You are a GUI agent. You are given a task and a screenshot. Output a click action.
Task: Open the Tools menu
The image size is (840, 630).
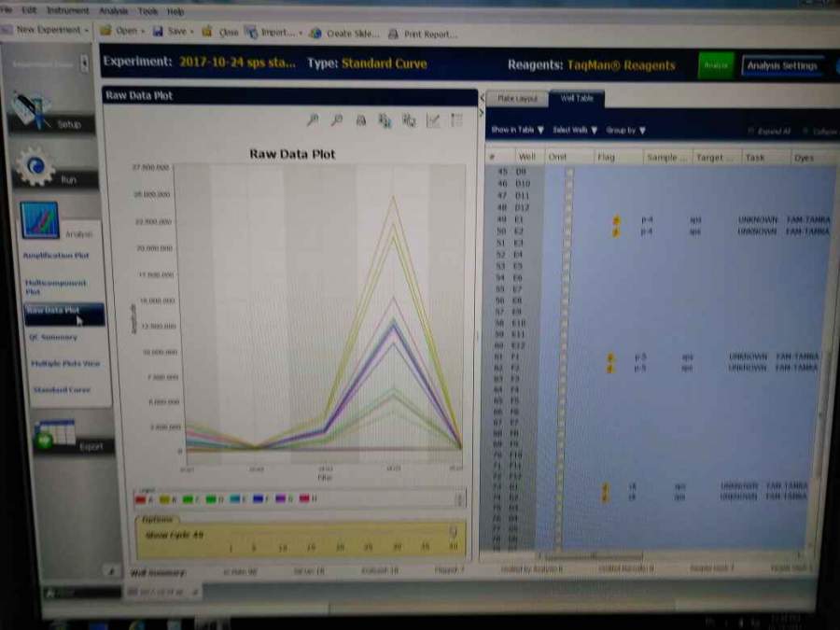147,10
